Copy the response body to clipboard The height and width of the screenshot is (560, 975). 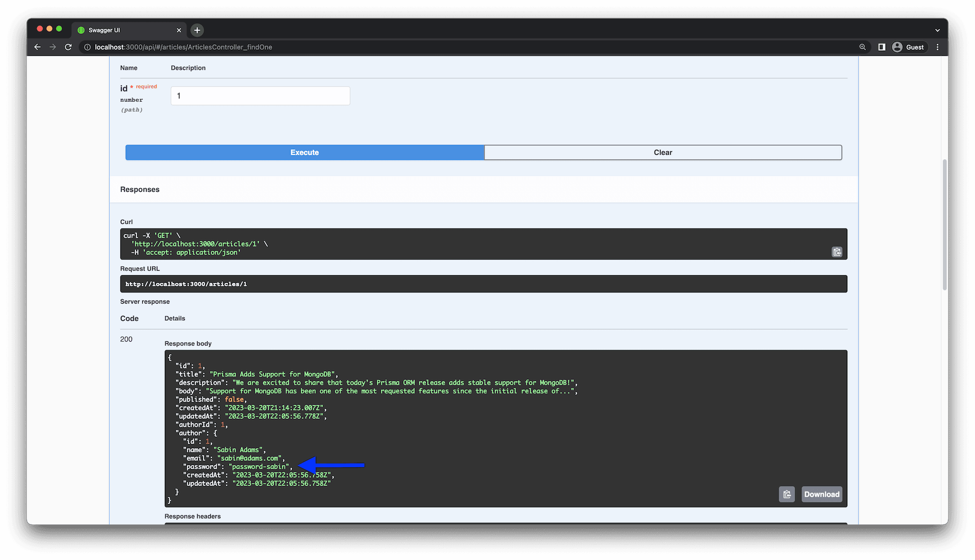[787, 494]
